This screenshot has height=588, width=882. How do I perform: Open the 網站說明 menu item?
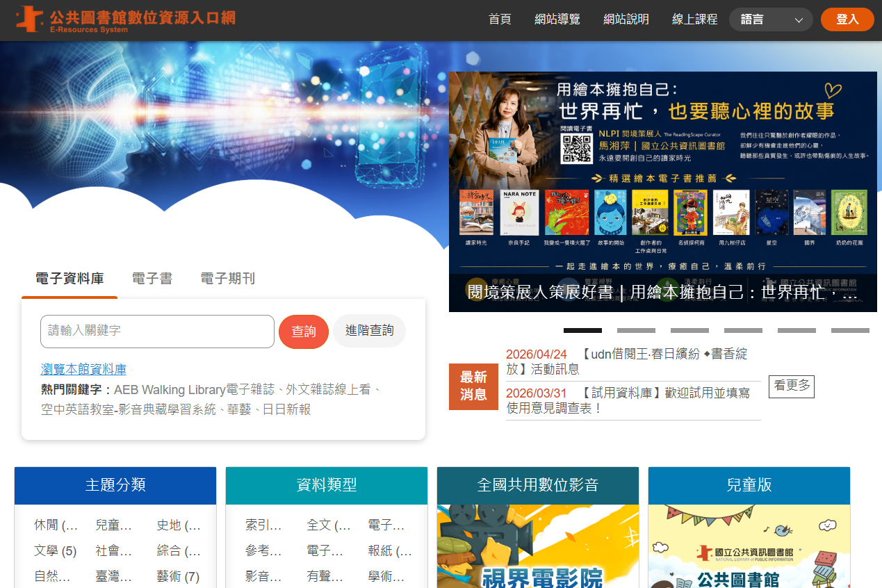tap(626, 19)
